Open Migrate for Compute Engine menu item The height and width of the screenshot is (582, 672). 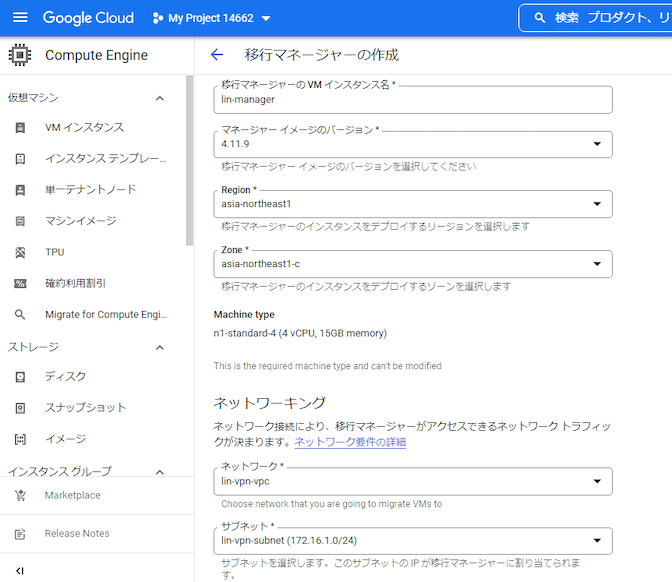(x=105, y=314)
